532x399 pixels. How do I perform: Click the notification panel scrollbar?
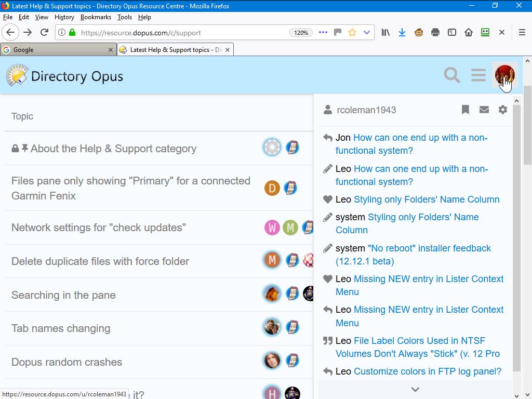click(x=516, y=237)
